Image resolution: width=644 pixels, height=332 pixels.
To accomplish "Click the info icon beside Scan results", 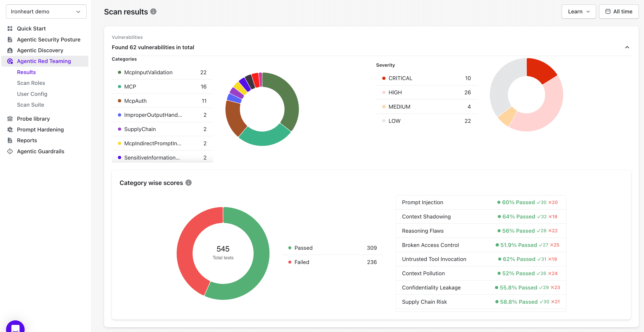I will [x=154, y=11].
